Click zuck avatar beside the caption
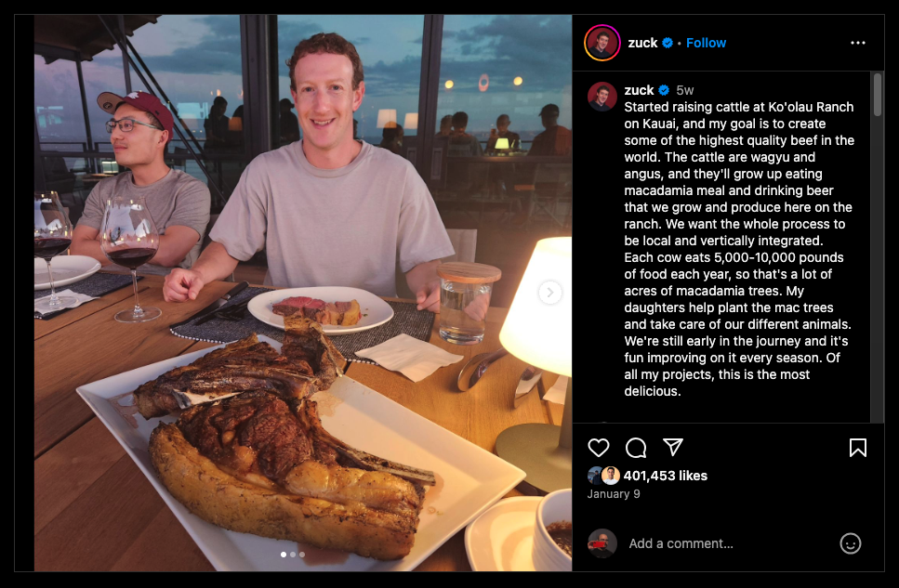The image size is (899, 588). pyautogui.click(x=602, y=97)
